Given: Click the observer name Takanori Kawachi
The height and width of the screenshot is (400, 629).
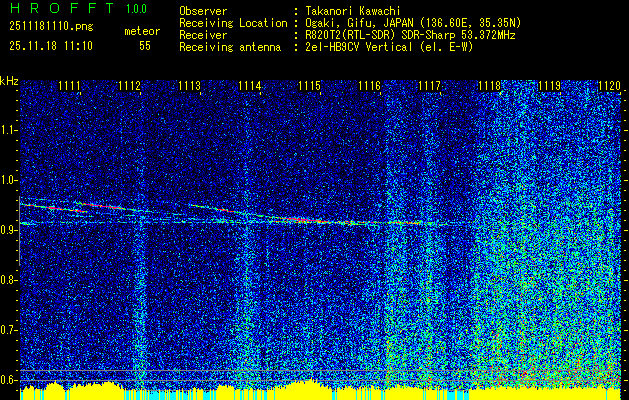Looking at the screenshot, I should coord(353,11).
